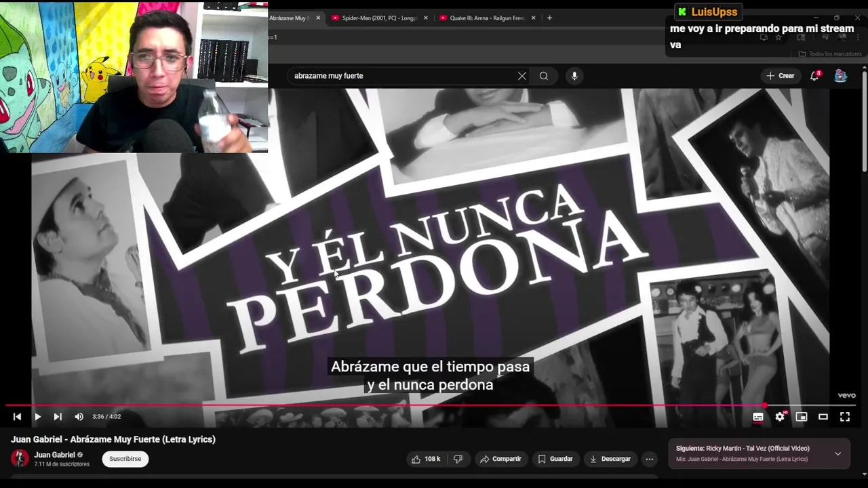
Task: Run search with the magnifier icon
Action: [544, 76]
